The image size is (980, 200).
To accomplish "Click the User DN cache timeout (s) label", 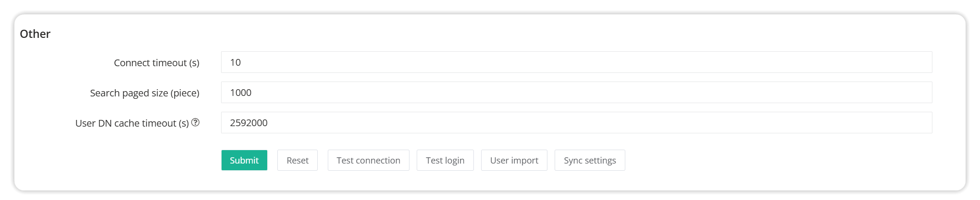I will pyautogui.click(x=132, y=123).
